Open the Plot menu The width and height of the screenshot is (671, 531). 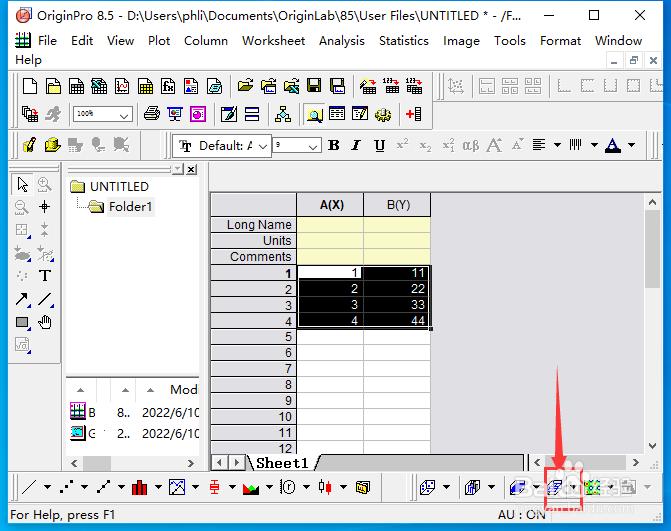tap(159, 41)
